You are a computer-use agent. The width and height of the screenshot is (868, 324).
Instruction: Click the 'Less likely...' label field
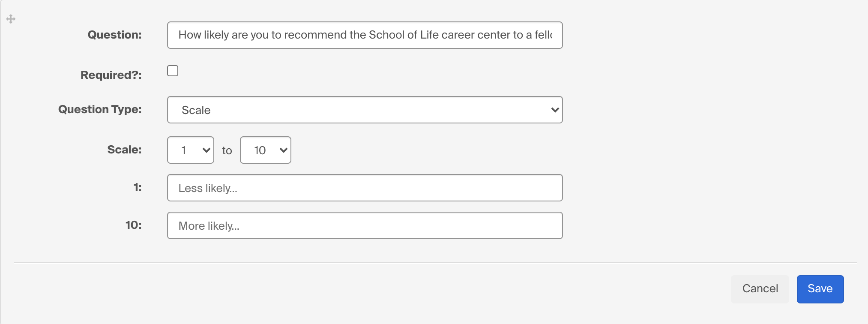coord(365,188)
